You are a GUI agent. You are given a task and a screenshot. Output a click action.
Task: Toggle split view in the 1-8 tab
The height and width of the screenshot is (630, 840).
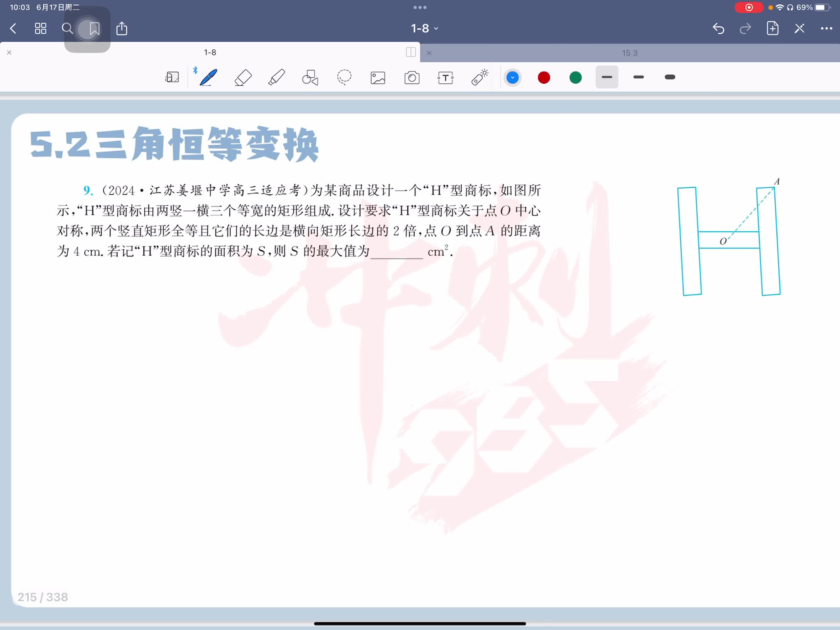[410, 52]
